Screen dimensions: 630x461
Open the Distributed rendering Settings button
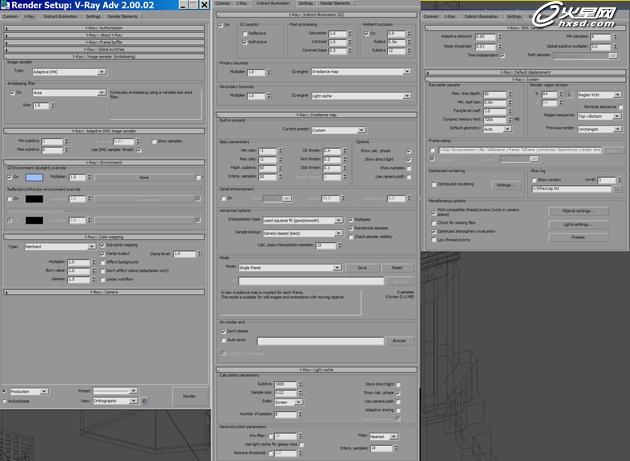point(505,185)
